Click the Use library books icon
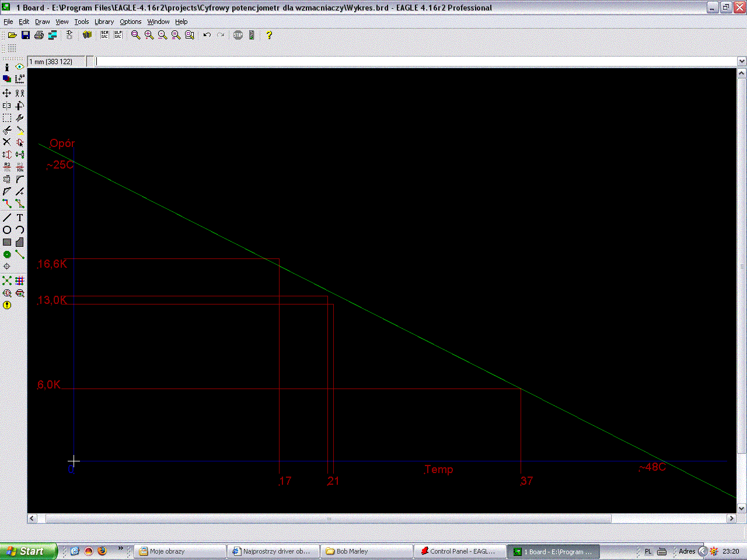 point(87,35)
